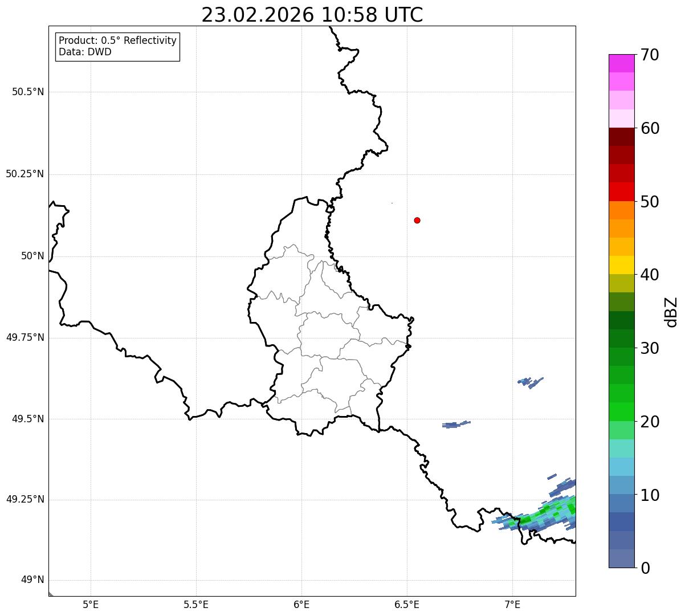Viewport: 685px width, 616px height.
Task: Click the colorbar tick label '10'
Action: [x=650, y=495]
